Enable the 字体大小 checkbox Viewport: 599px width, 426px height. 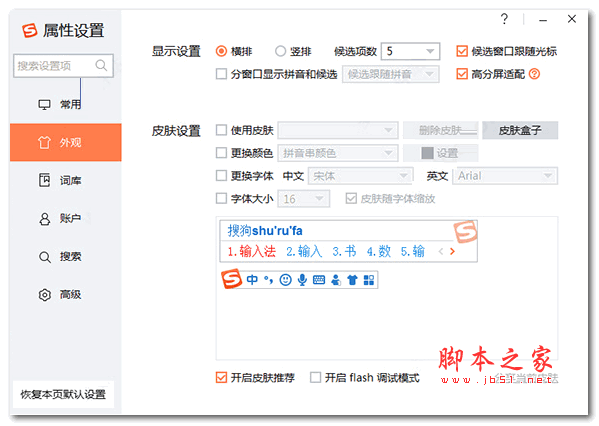click(221, 198)
